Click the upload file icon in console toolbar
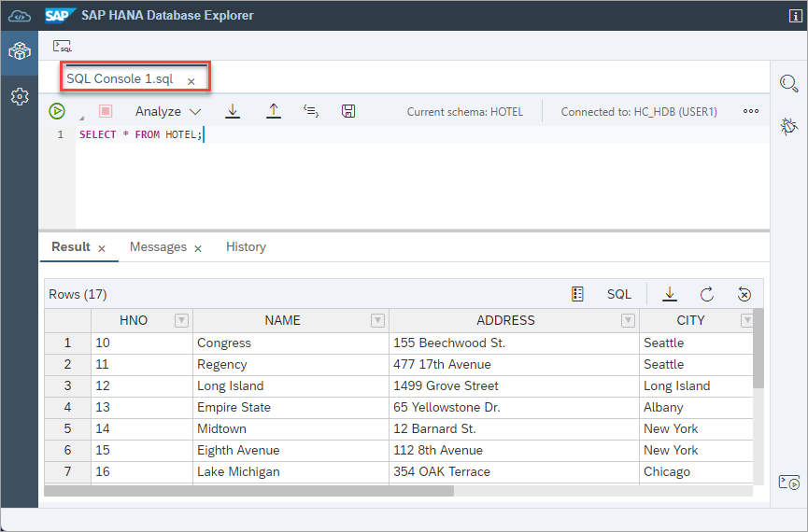 point(273,111)
